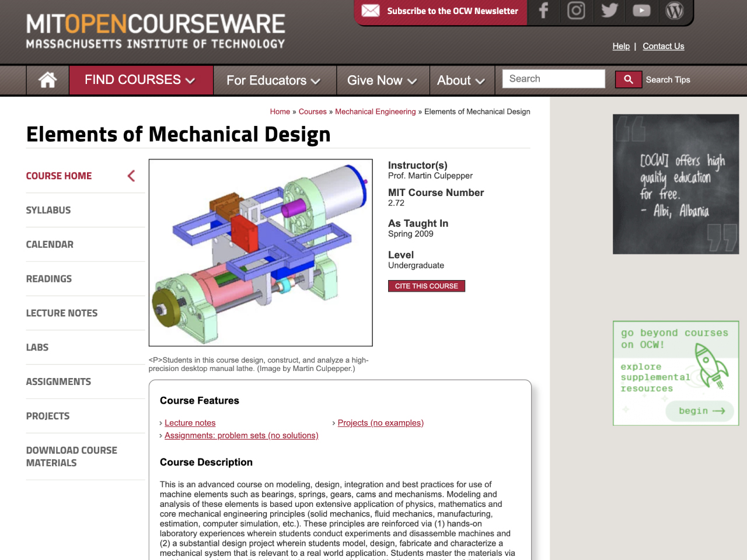The width and height of the screenshot is (747, 560).
Task: Go to Lecture Notes section
Action: 62,313
